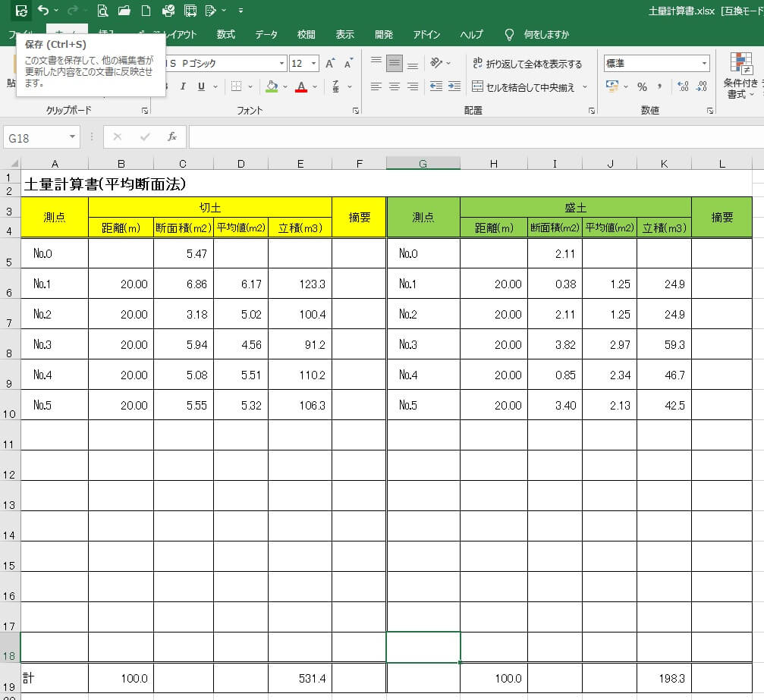Open the number format combo box showing 標準
Image resolution: width=764 pixels, height=700 pixels.
tap(656, 63)
